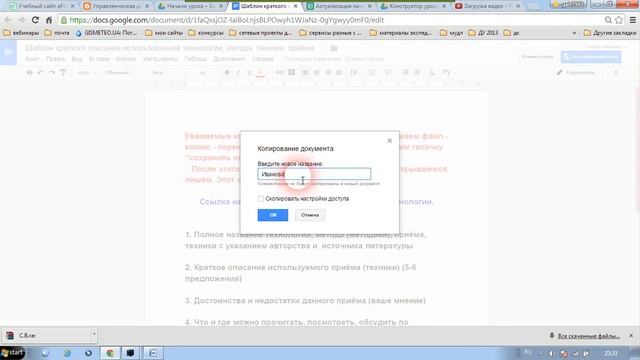Click the Chrome icon in the taskbar
This screenshot has width=640, height=360.
(110, 353)
